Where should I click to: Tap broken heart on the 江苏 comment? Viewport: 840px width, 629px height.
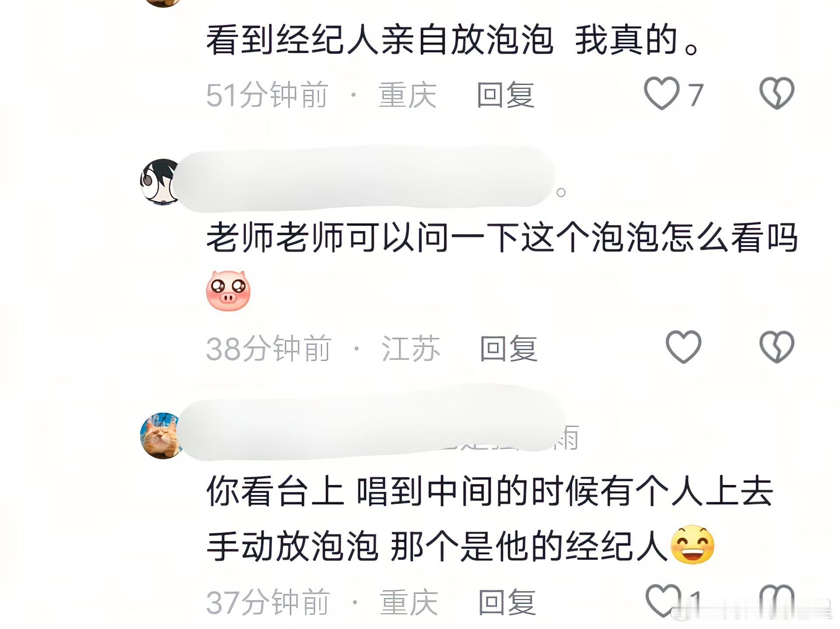777,347
